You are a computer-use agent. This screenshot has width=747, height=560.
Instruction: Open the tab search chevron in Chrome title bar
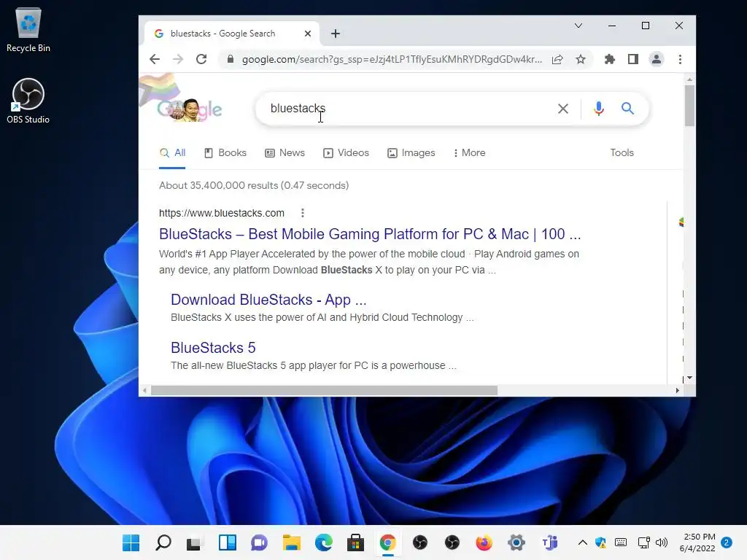click(578, 26)
